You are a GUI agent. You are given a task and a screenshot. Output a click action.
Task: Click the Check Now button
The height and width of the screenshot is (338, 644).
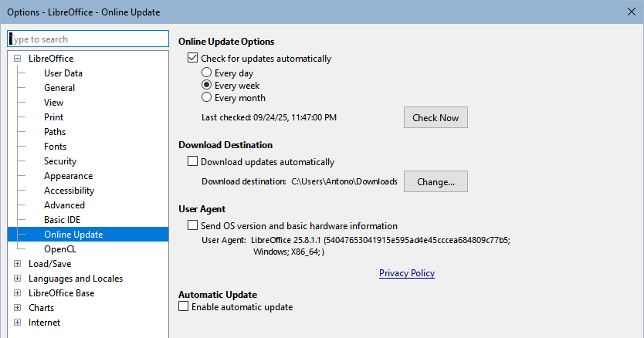tap(436, 117)
